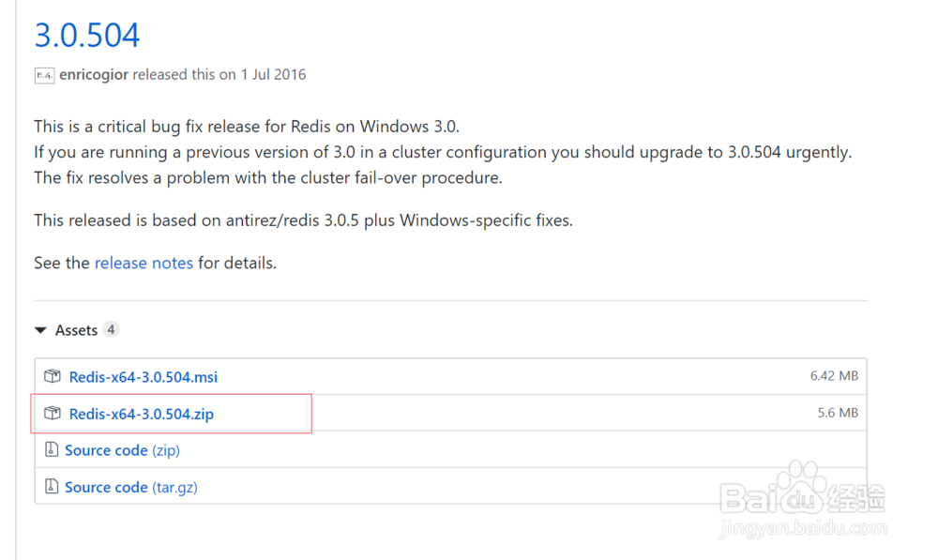The width and height of the screenshot is (938, 560).
Task: Click the 6.42 MB size label
Action: [834, 376]
